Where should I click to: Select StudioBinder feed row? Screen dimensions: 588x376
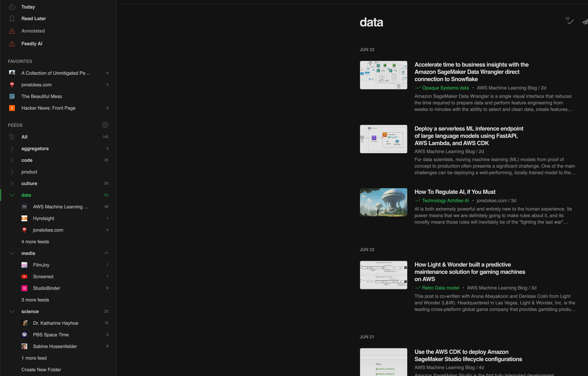pos(58,288)
